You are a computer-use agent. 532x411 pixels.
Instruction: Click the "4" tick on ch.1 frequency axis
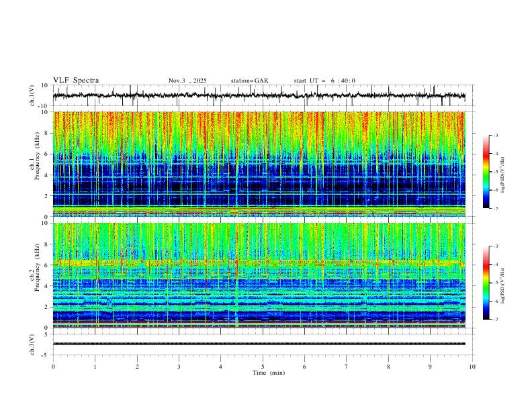pos(46,175)
